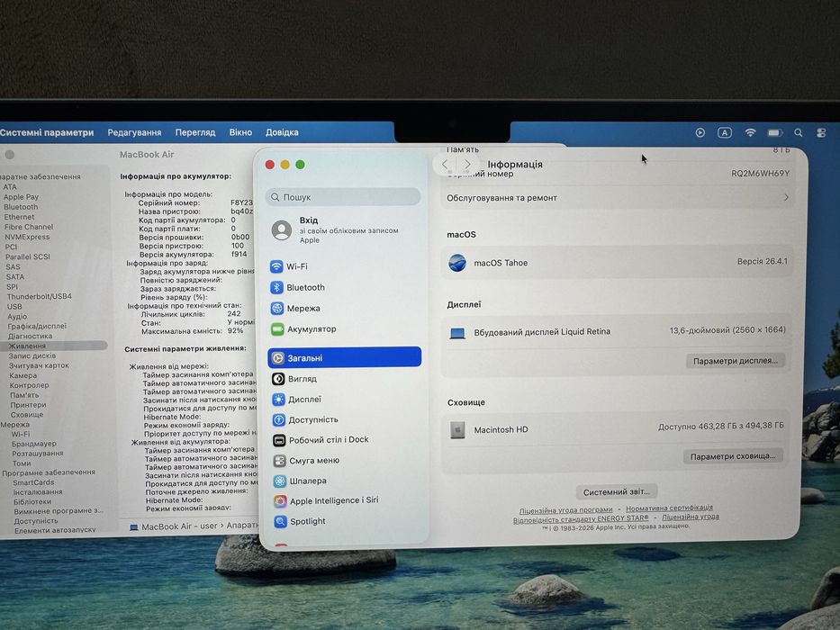The height and width of the screenshot is (630, 840).
Task: Select Інсталювання in System Report sidebar
Action: tap(38, 491)
